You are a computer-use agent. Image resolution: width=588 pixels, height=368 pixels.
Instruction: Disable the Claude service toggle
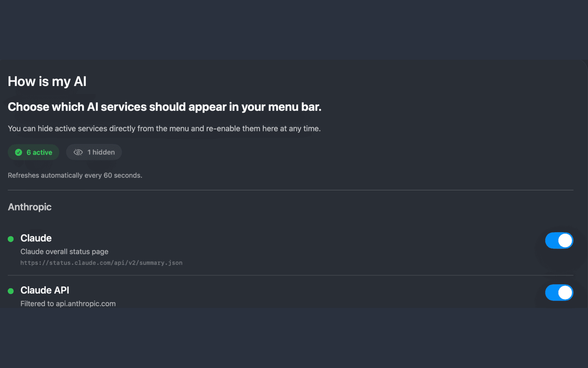(559, 241)
